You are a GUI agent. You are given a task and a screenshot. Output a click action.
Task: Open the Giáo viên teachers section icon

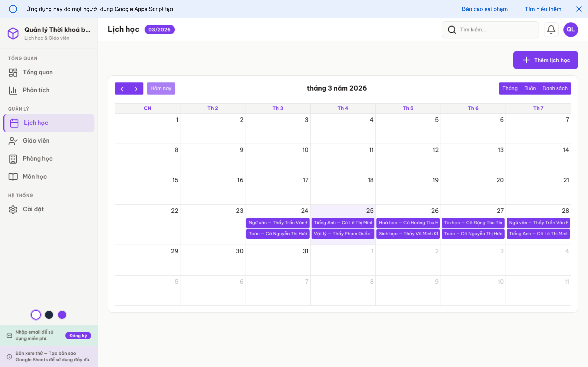coord(13,141)
